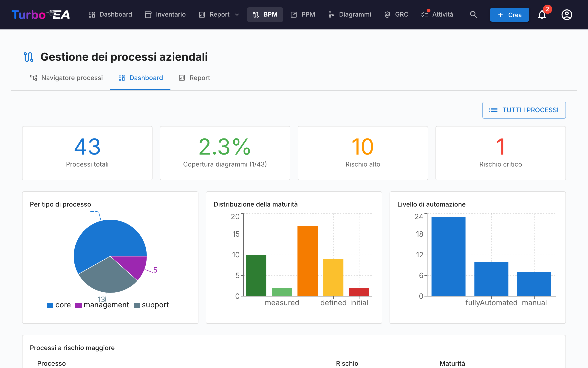588x368 pixels.
Task: Click the blue core legend swatch
Action: (50, 305)
